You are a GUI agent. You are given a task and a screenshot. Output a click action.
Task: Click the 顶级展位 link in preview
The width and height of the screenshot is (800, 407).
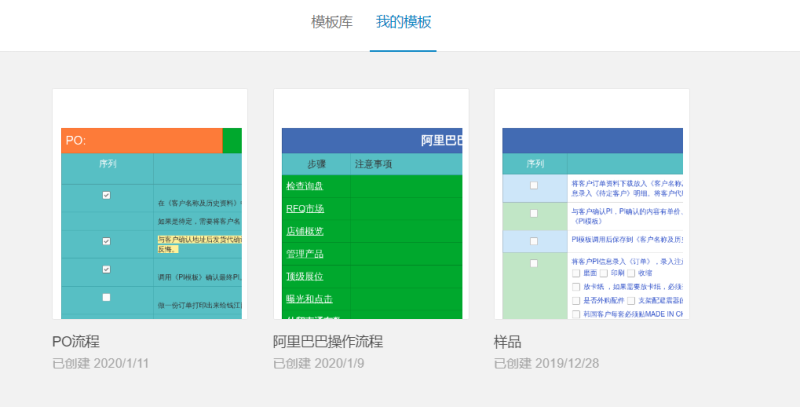[x=305, y=276]
